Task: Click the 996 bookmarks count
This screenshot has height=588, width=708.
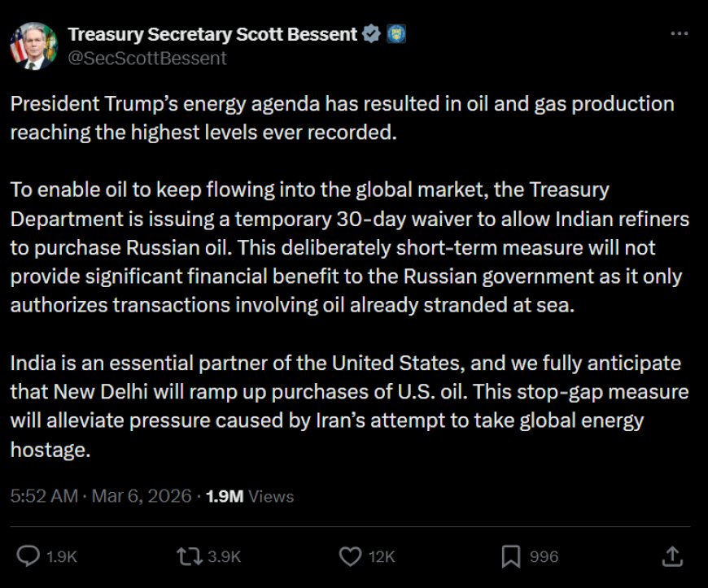Action: pyautogui.click(x=544, y=556)
